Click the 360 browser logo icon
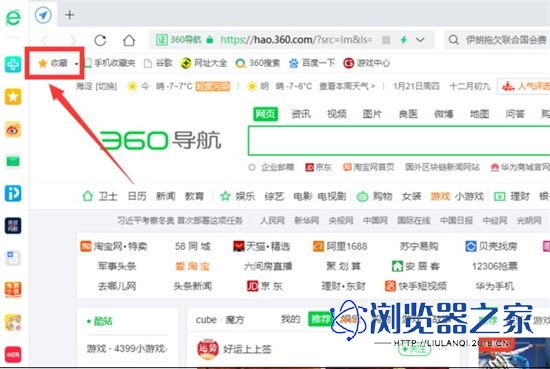550x369 pixels. (x=13, y=17)
